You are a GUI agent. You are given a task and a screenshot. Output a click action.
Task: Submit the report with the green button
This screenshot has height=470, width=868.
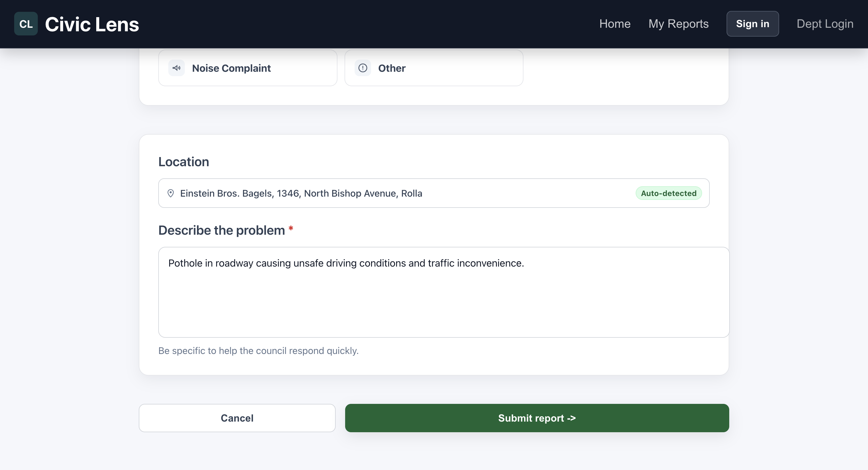click(537, 418)
